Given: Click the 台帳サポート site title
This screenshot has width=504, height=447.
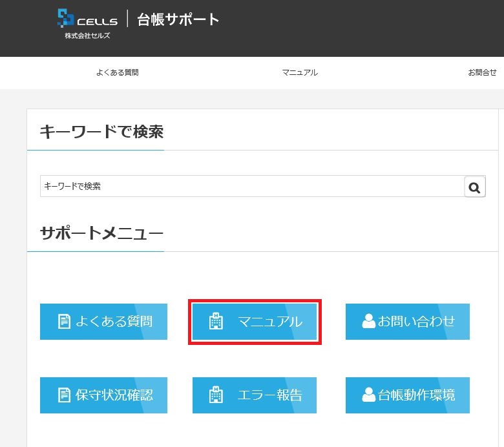Looking at the screenshot, I should pos(178,19).
